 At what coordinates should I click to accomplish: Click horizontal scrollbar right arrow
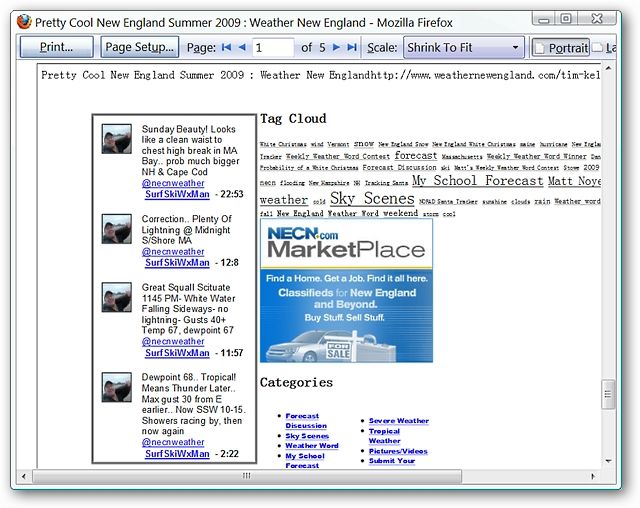pyautogui.click(x=593, y=476)
